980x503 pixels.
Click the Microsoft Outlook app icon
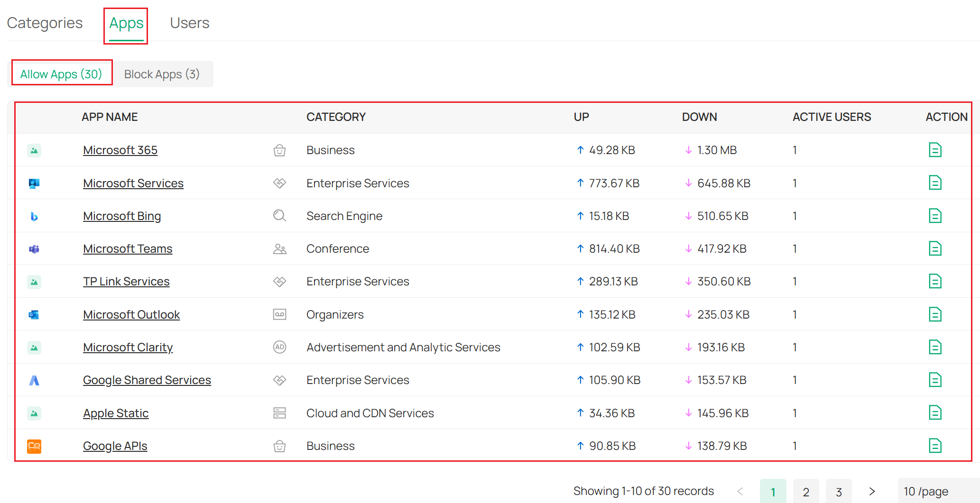34,314
